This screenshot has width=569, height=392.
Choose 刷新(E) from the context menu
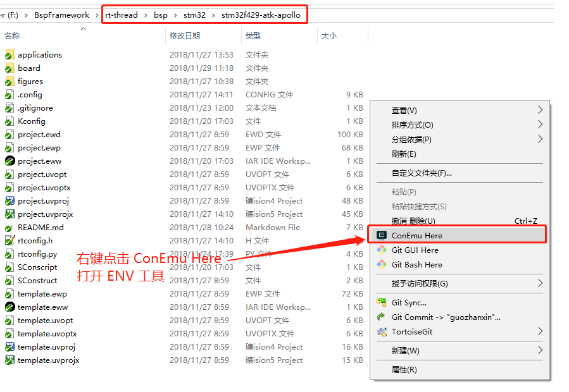(404, 154)
